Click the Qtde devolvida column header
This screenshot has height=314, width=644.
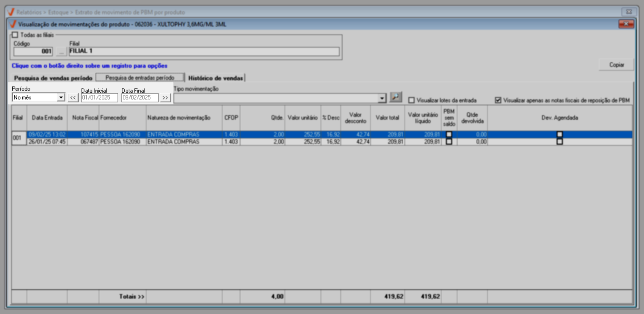pos(472,118)
